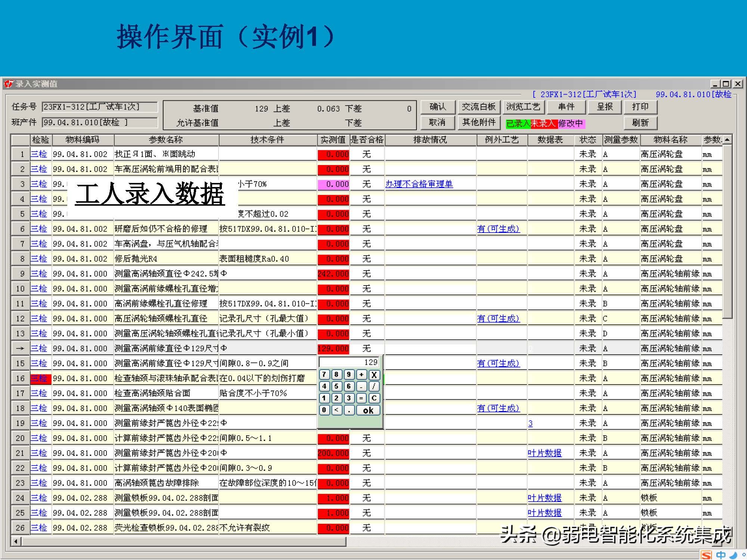Click the horizontal scrollbar thumb
The image size is (747, 560).
pyautogui.click(x=183, y=541)
